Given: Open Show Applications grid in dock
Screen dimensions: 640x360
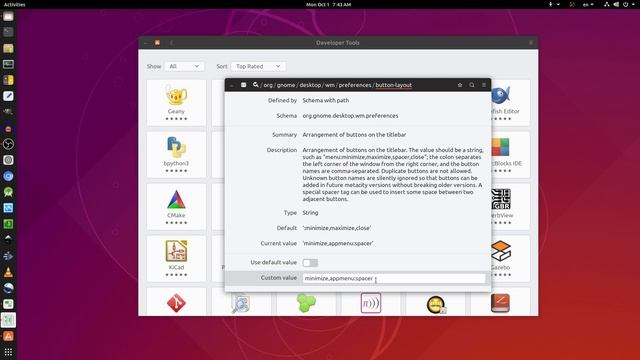Looking at the screenshot, I should tap(8, 352).
